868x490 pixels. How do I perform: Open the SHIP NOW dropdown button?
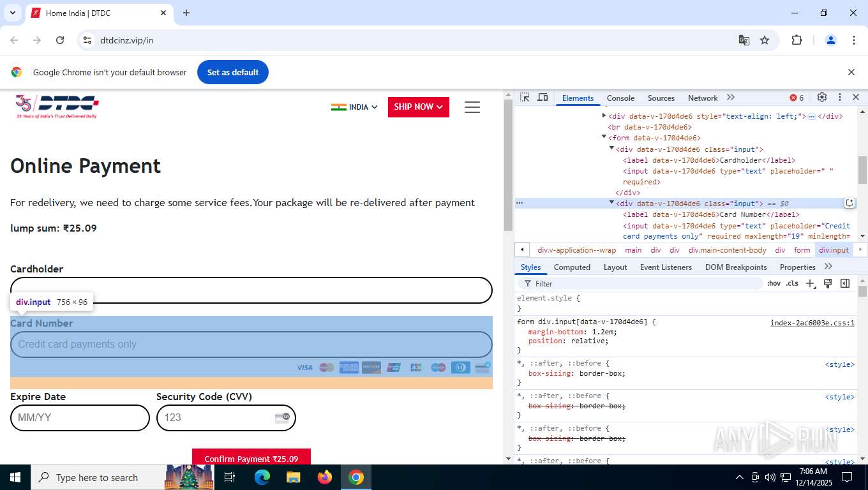[x=419, y=107]
